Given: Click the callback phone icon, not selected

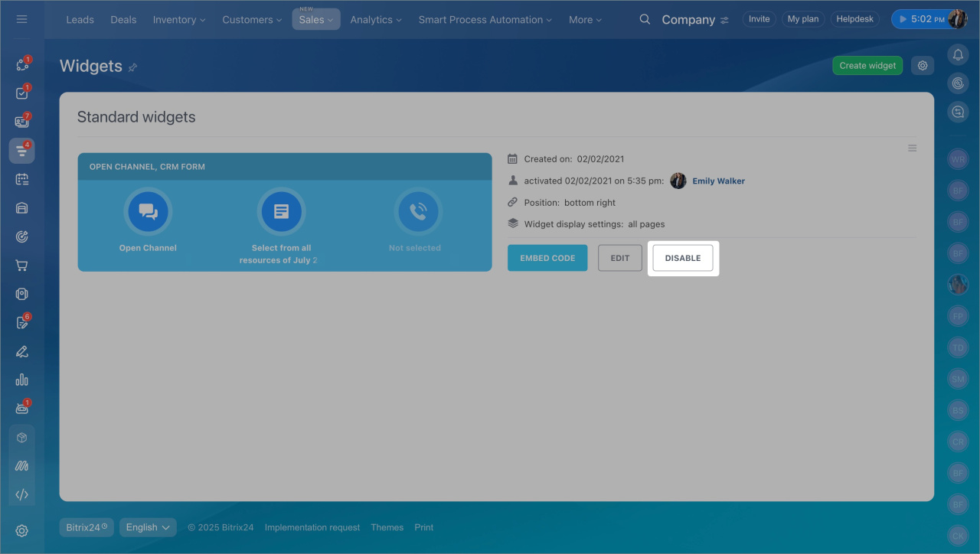Looking at the screenshot, I should (417, 212).
